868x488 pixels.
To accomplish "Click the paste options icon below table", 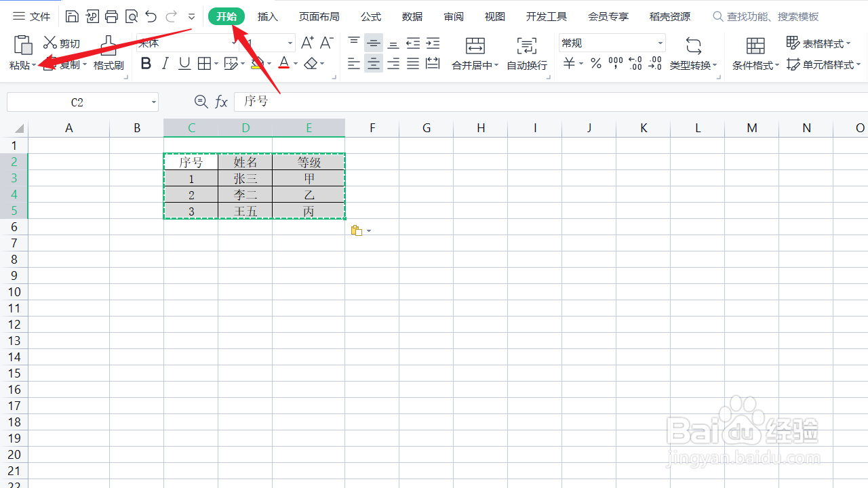I will tap(357, 231).
